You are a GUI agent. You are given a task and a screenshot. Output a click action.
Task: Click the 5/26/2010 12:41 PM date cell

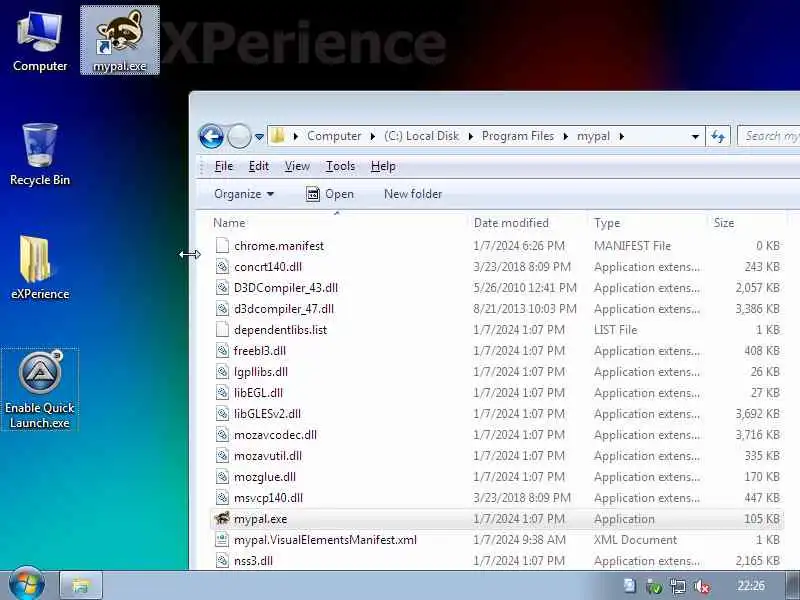tap(525, 288)
